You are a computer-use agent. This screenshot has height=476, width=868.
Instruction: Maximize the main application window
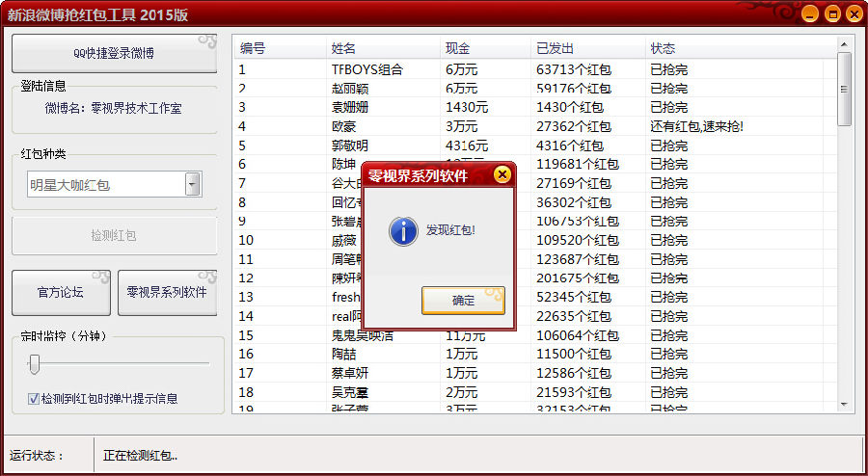[x=831, y=14]
